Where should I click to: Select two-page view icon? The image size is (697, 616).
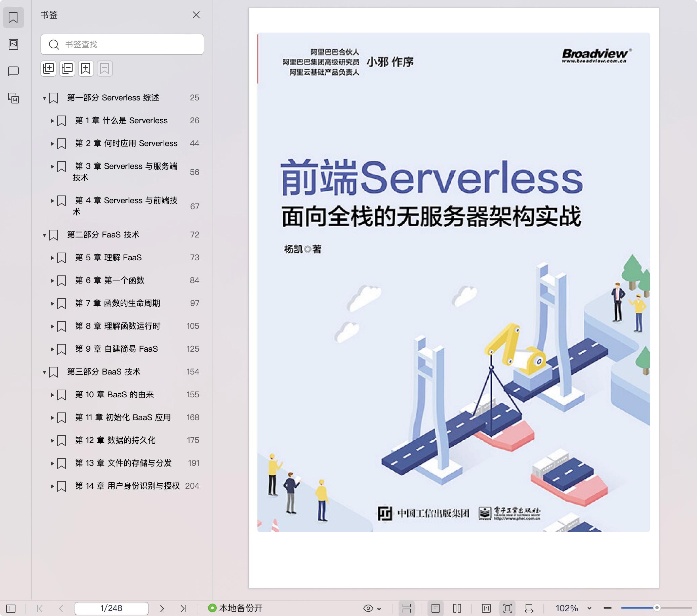click(457, 608)
